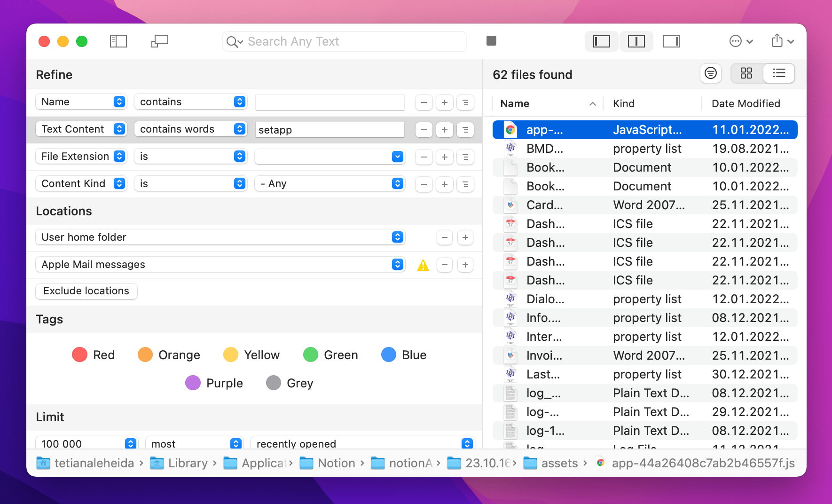Select the Green tag
This screenshot has height=504, width=832.
tap(331, 355)
